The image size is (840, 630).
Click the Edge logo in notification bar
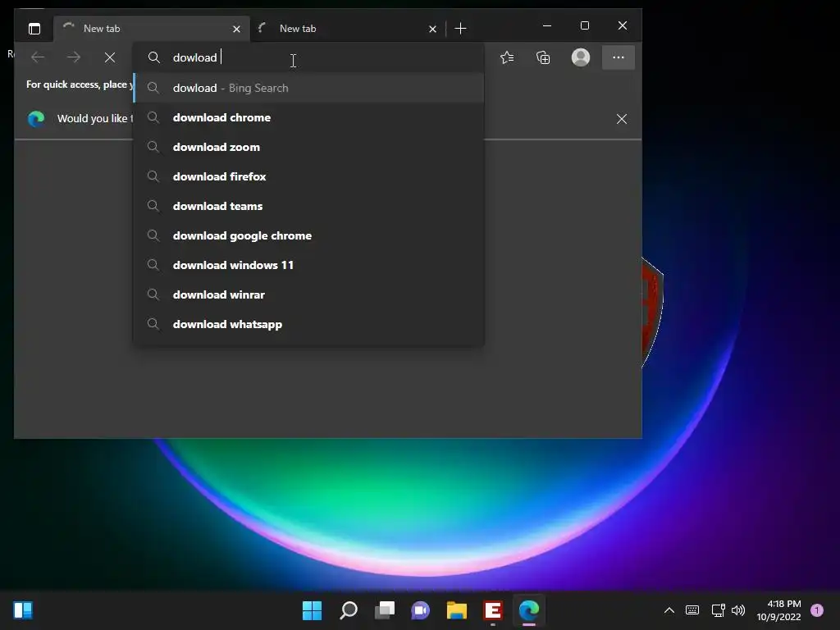(36, 118)
